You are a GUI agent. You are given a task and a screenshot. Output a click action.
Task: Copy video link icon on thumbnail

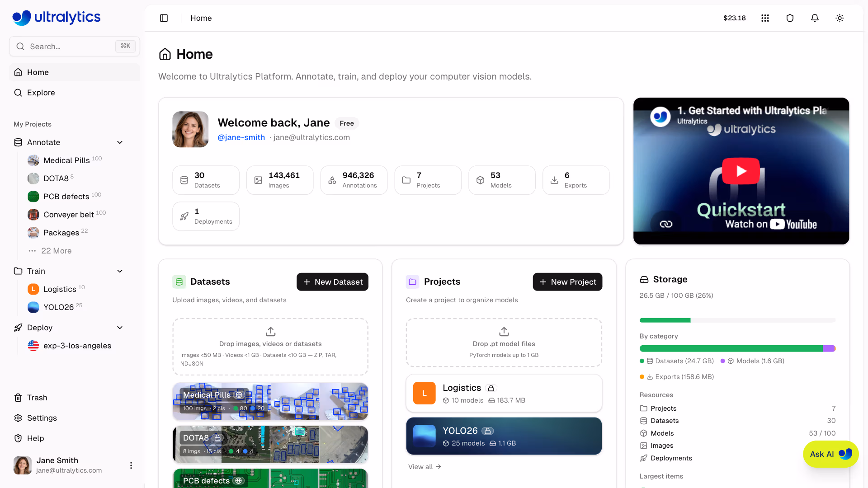(666, 224)
